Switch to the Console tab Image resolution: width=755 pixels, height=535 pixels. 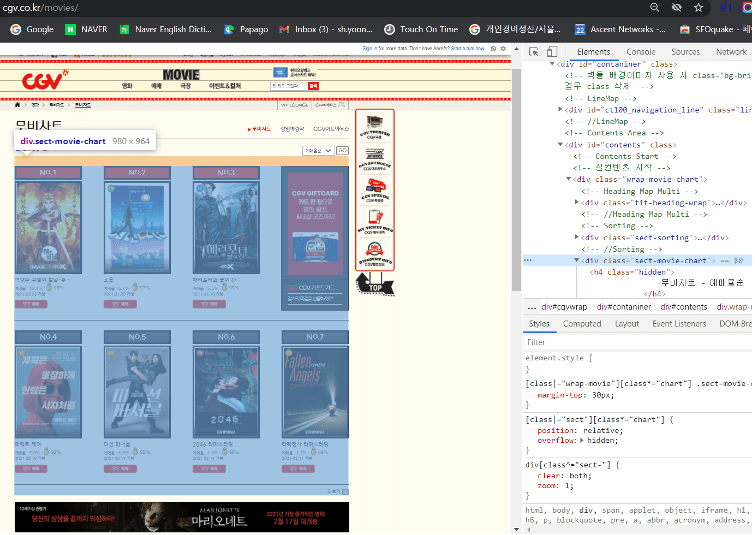[640, 52]
